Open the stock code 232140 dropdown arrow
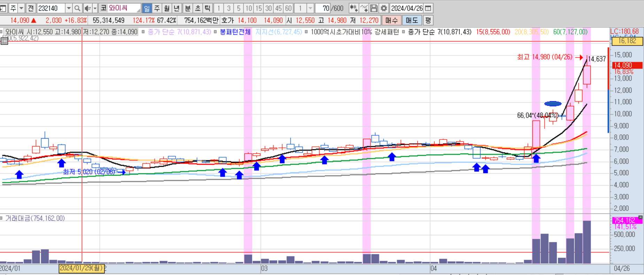 click(x=69, y=8)
